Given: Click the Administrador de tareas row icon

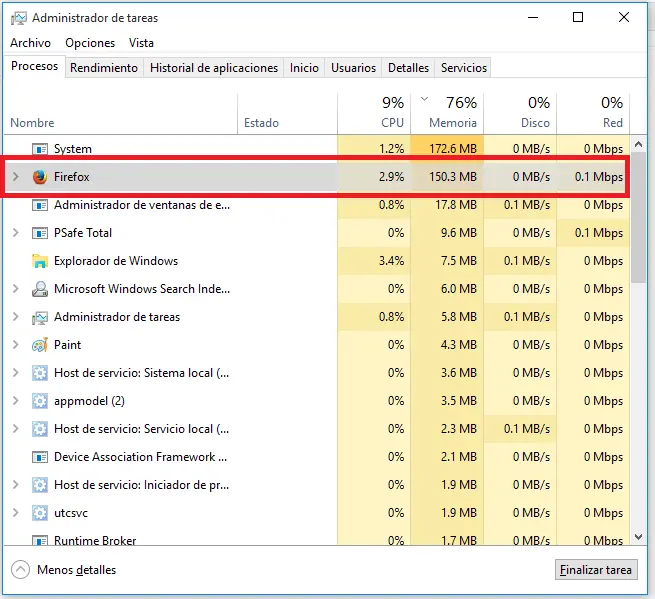Looking at the screenshot, I should click(40, 317).
